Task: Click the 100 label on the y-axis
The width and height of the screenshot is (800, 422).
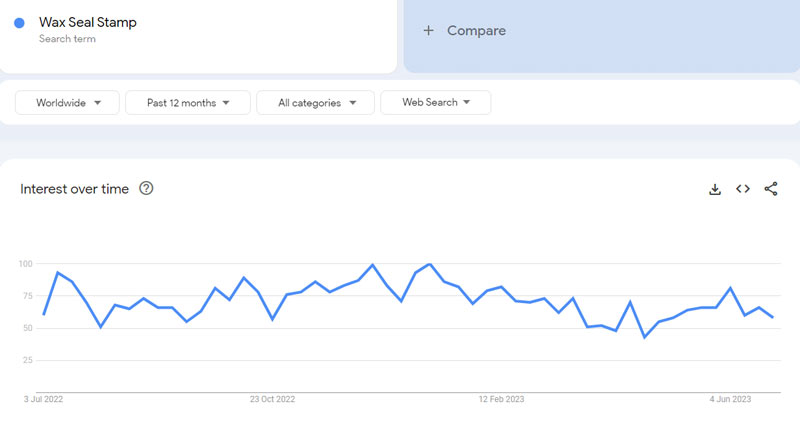Action: tap(26, 264)
